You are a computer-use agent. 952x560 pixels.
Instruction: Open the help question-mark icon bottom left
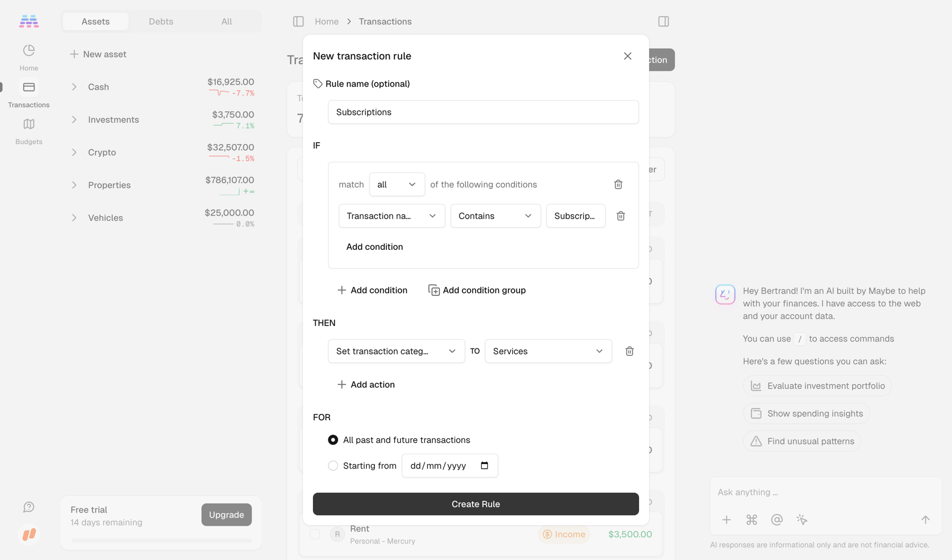point(28,507)
